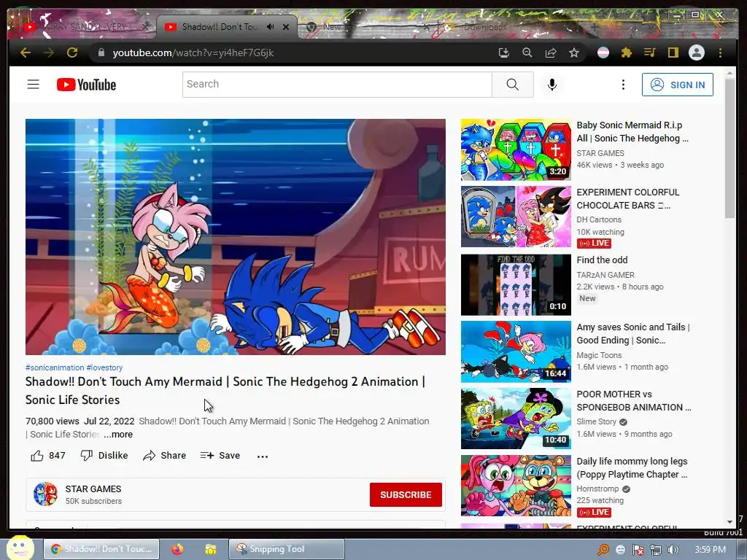Click the SIGN IN button
Screen dimensions: 747x560
(x=678, y=85)
